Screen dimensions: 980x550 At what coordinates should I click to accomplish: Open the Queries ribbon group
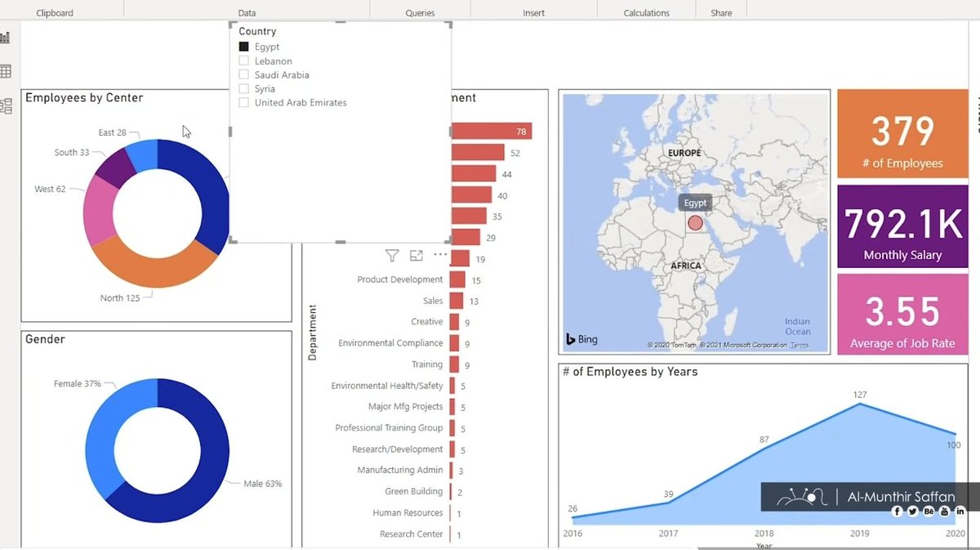coord(420,13)
